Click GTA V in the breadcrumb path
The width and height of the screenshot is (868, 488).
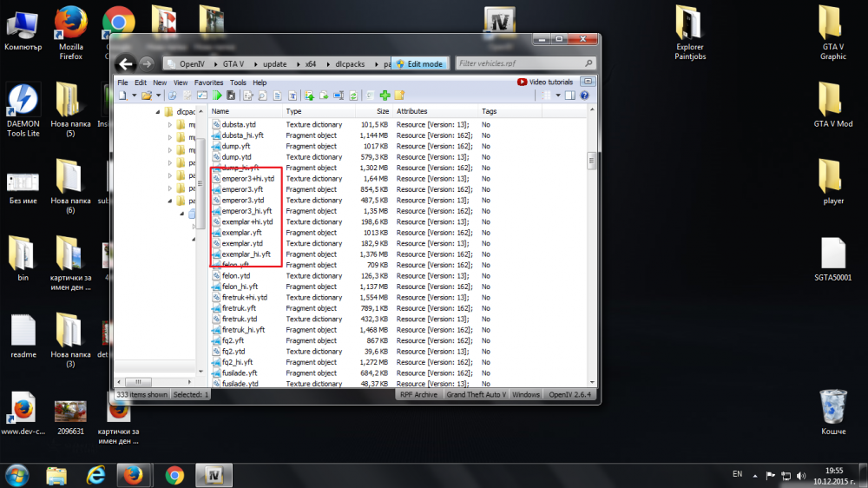tap(233, 64)
